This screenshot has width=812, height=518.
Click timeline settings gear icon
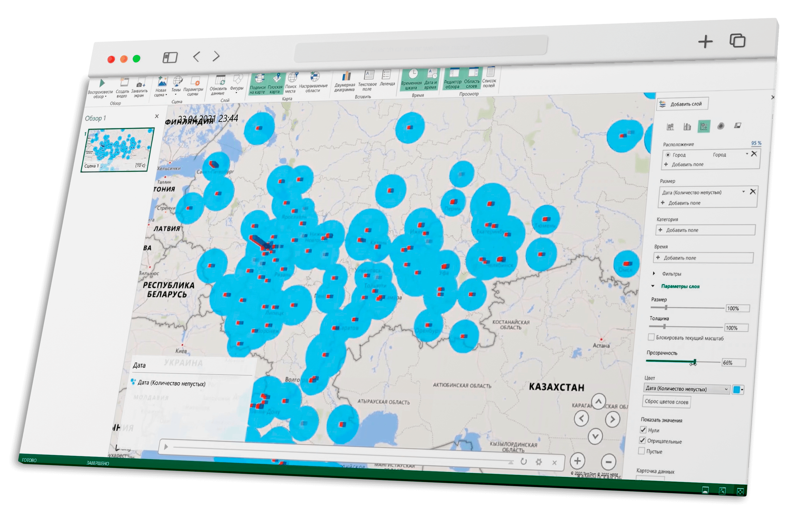tap(539, 462)
